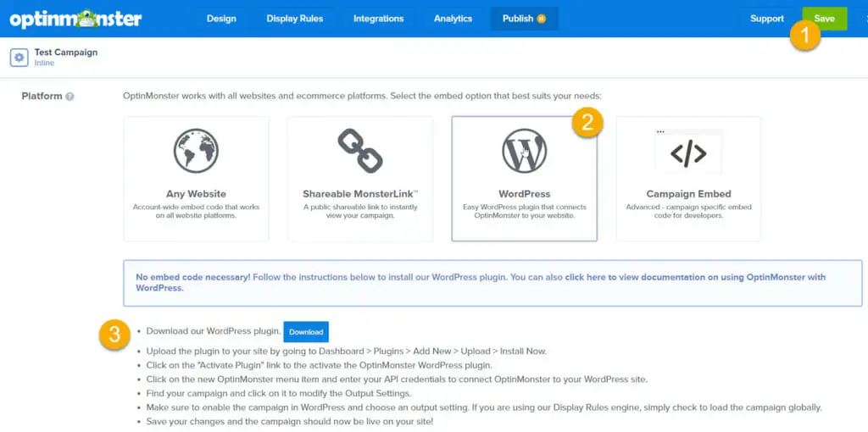The width and height of the screenshot is (868, 432).
Task: Click the 'Activate Plugin' instruction line
Action: click(319, 366)
